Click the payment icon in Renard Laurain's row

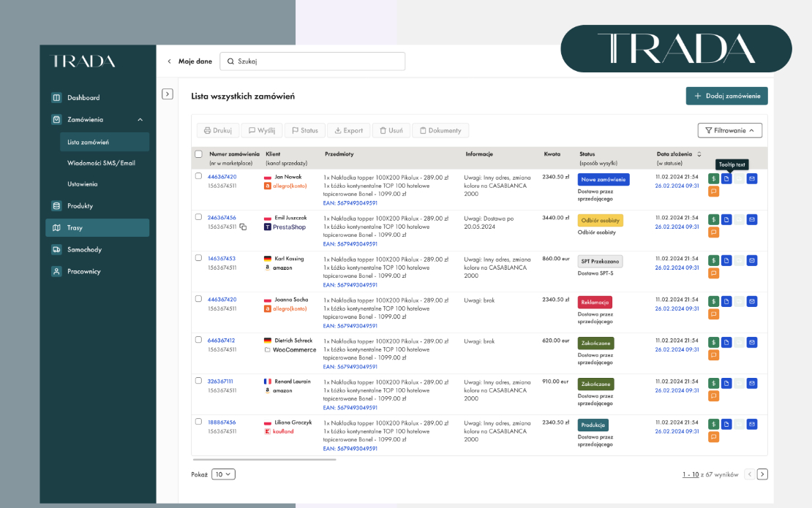pos(713,383)
